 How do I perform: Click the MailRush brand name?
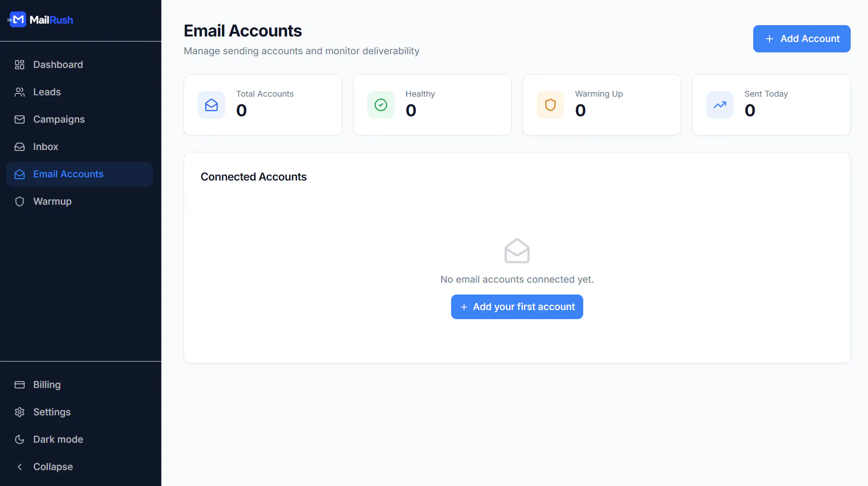51,20
